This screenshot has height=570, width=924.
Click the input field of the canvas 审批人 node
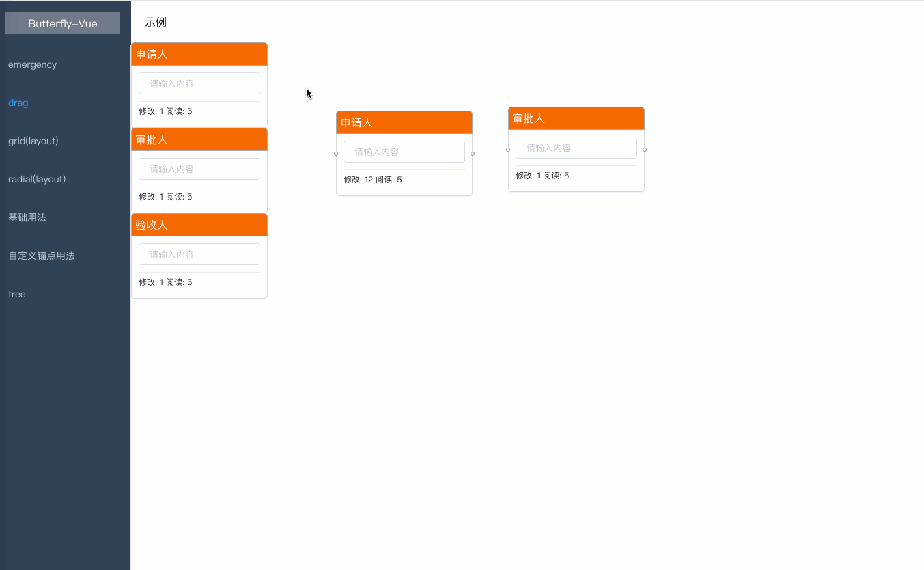[x=576, y=147]
